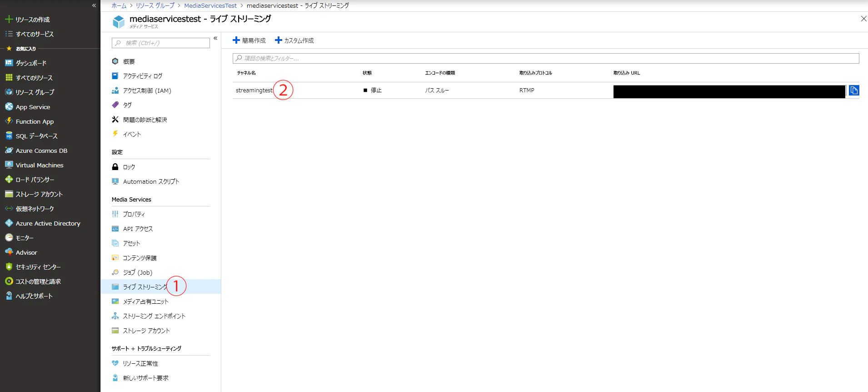The image size is (868, 392).
Task: Go to MediaServicesTest breadcrumb link
Action: coord(210,5)
